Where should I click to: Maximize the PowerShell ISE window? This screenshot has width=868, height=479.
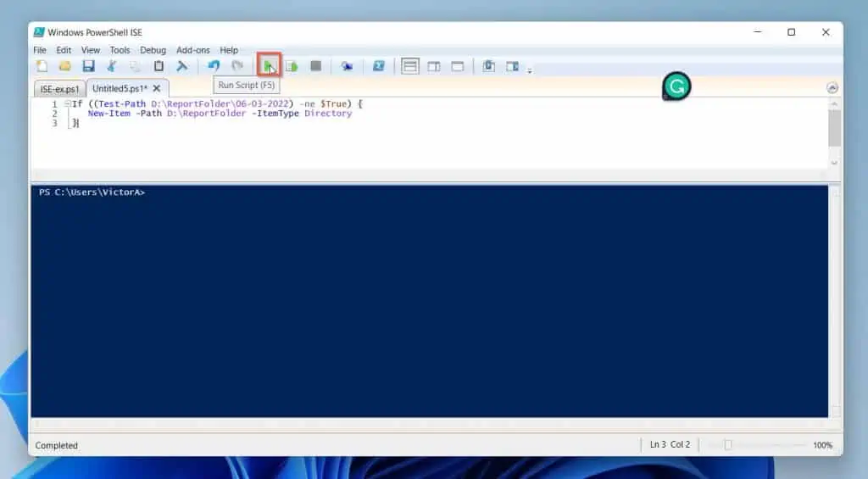[x=792, y=32]
